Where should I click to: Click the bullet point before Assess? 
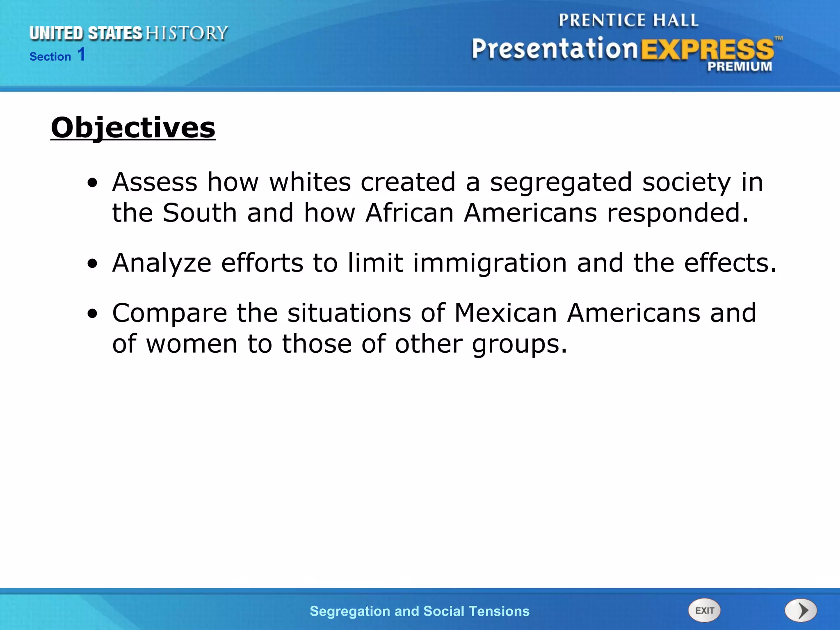pos(93,183)
